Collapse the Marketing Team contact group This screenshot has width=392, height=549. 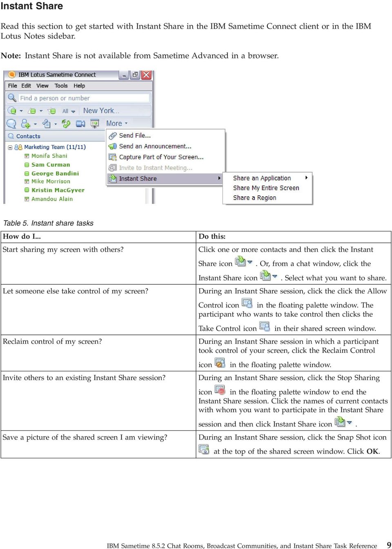click(x=10, y=147)
